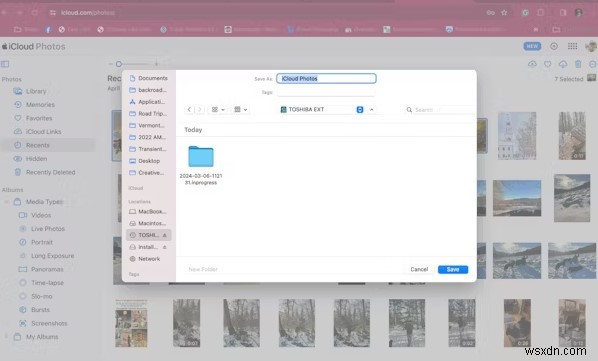
Task: Select Network in dialog sidebar
Action: click(149, 259)
